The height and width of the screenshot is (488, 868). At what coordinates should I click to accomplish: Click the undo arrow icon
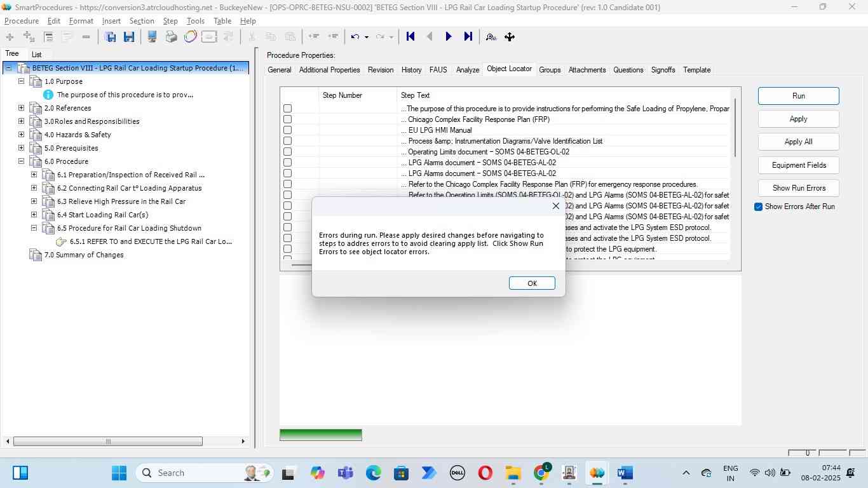[x=355, y=37]
